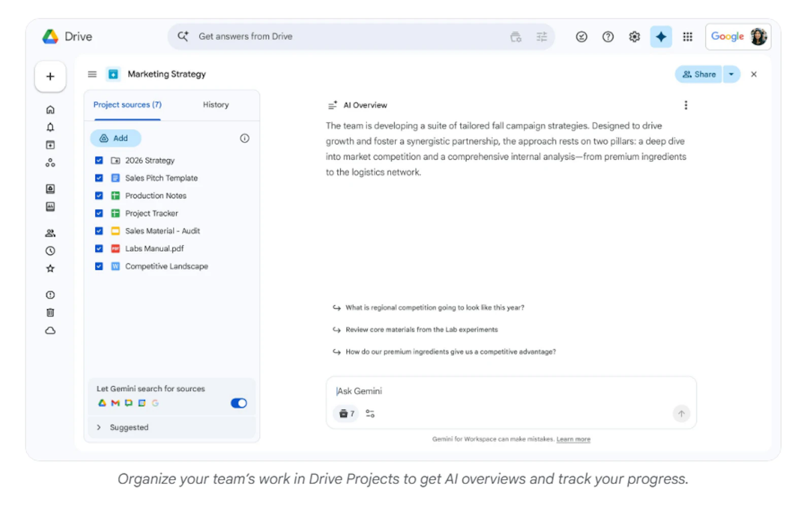Toggle off Let Gemini search for sources
812x508 pixels.
(x=238, y=402)
